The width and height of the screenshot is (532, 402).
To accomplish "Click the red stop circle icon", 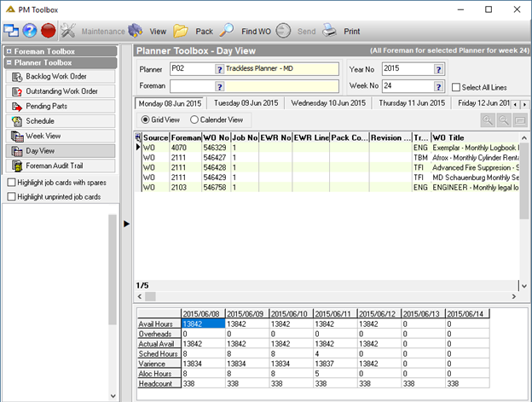I will (49, 31).
